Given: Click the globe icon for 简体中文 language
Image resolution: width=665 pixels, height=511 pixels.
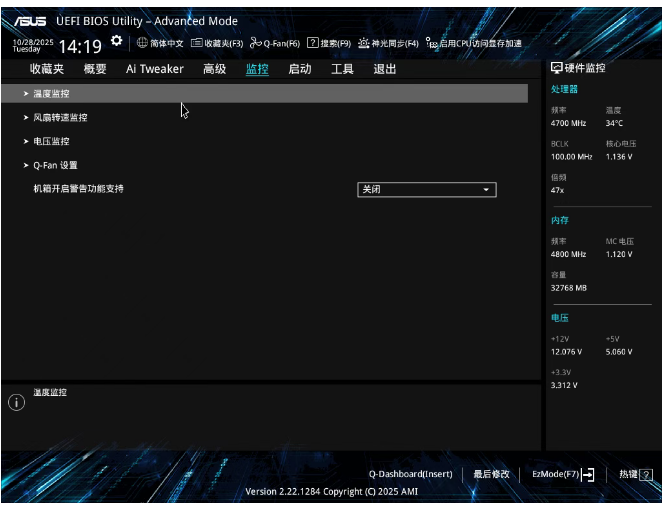Looking at the screenshot, I should (x=142, y=43).
